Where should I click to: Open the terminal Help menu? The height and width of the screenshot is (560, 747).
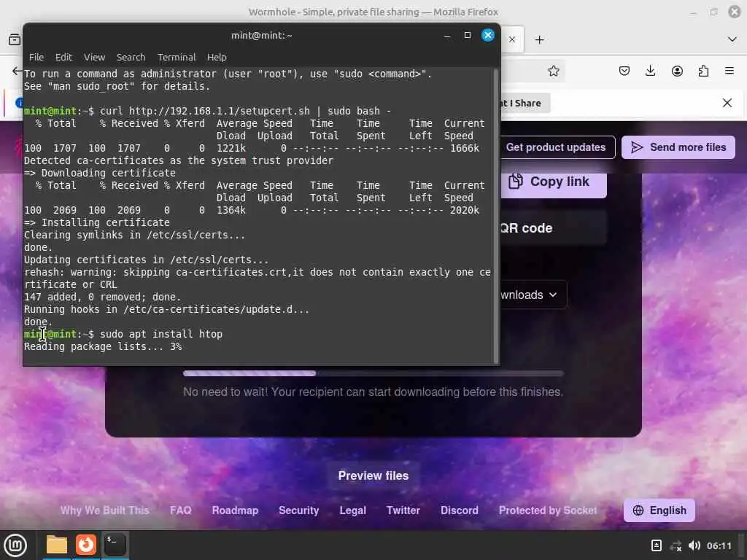click(x=217, y=57)
